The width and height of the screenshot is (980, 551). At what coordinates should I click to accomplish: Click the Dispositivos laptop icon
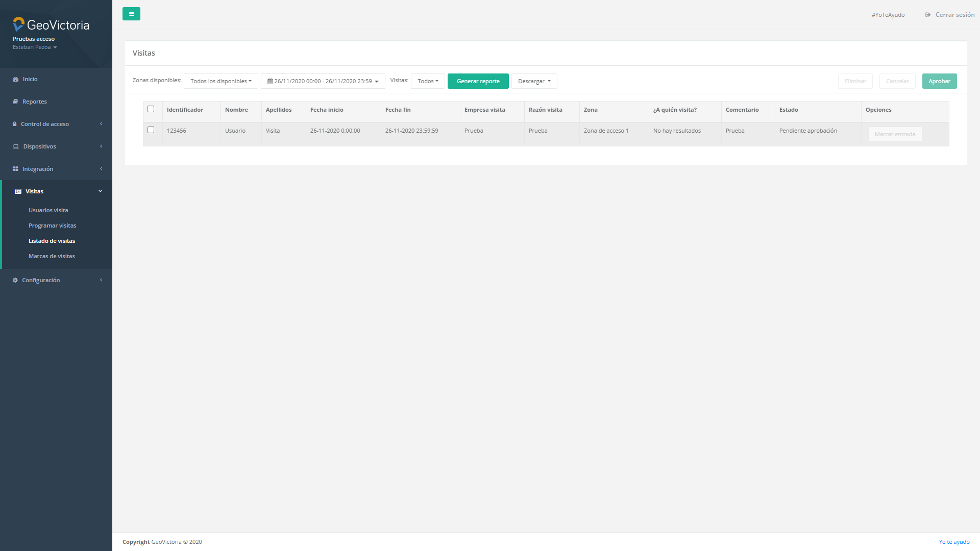pos(16,146)
